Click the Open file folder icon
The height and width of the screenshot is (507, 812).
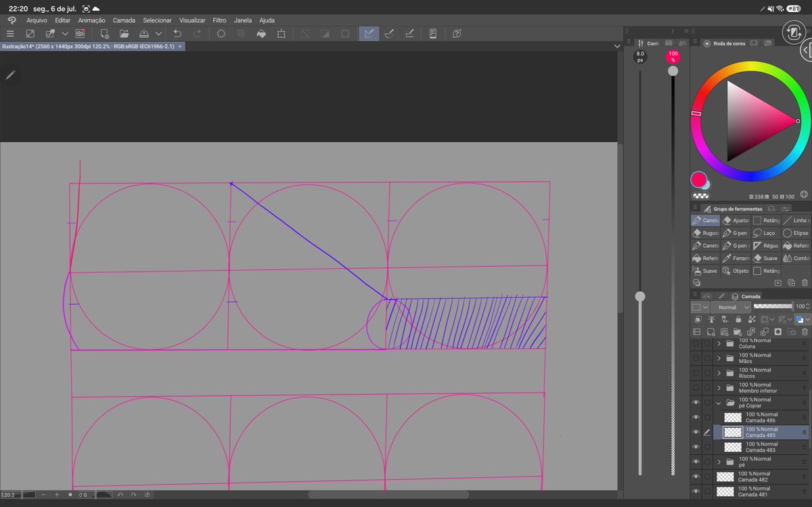click(x=125, y=33)
